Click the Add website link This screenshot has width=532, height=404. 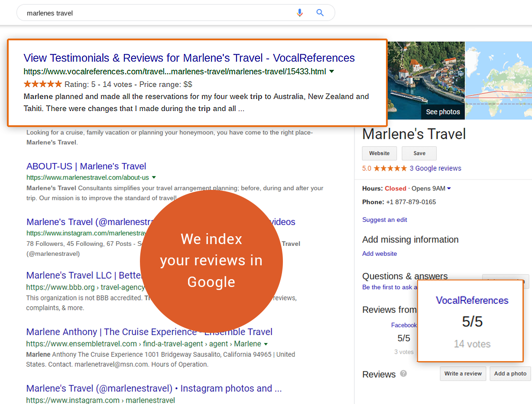[x=380, y=254]
